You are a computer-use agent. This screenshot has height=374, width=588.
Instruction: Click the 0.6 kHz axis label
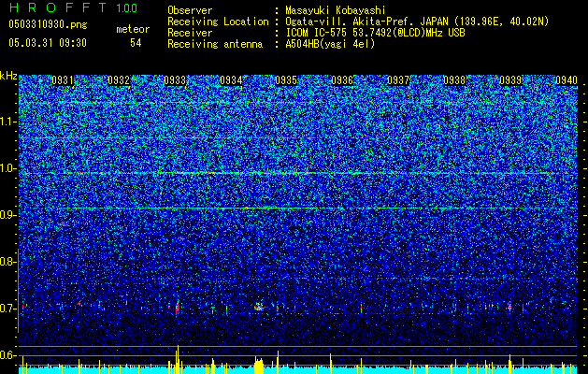pyautogui.click(x=8, y=355)
